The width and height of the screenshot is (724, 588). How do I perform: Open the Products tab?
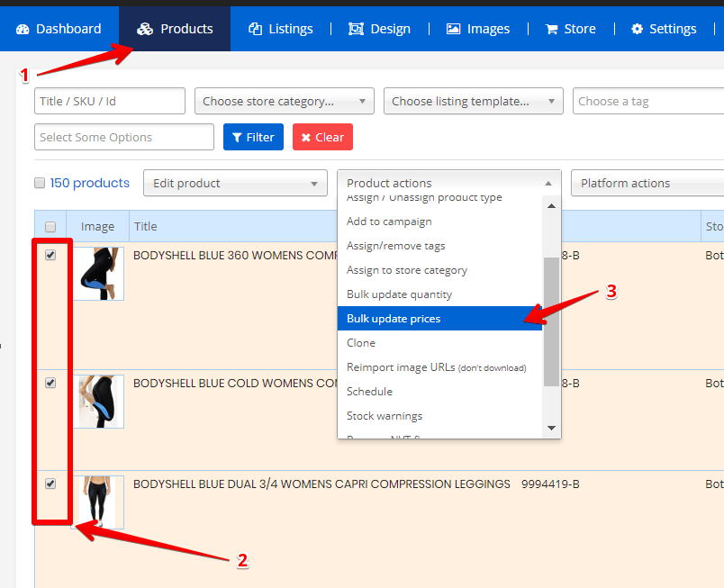[175, 29]
